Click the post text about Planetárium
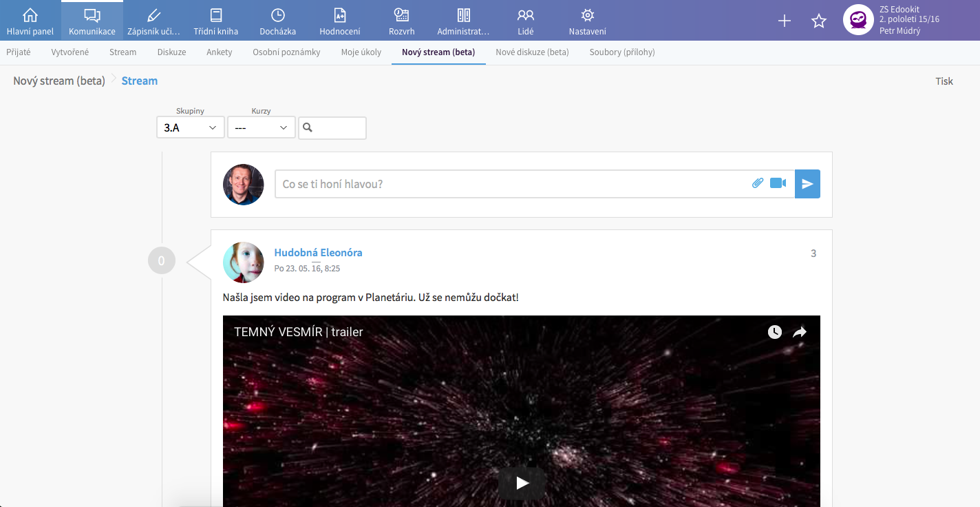This screenshot has width=980, height=507. pyautogui.click(x=371, y=298)
